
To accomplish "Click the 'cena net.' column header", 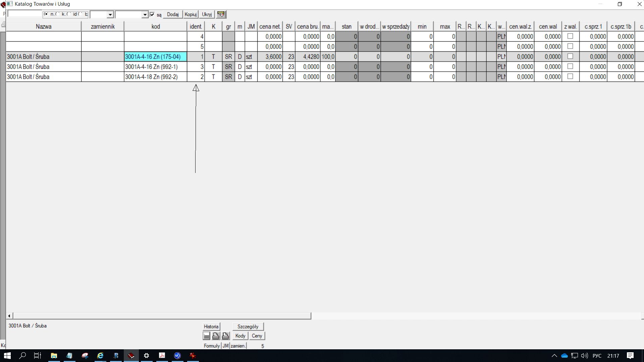I will (270, 26).
